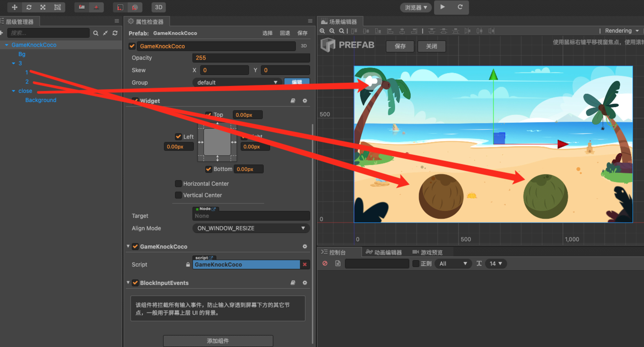Viewport: 644px width, 347px height.
Task: Open the Align Mode dropdown
Action: 251,228
